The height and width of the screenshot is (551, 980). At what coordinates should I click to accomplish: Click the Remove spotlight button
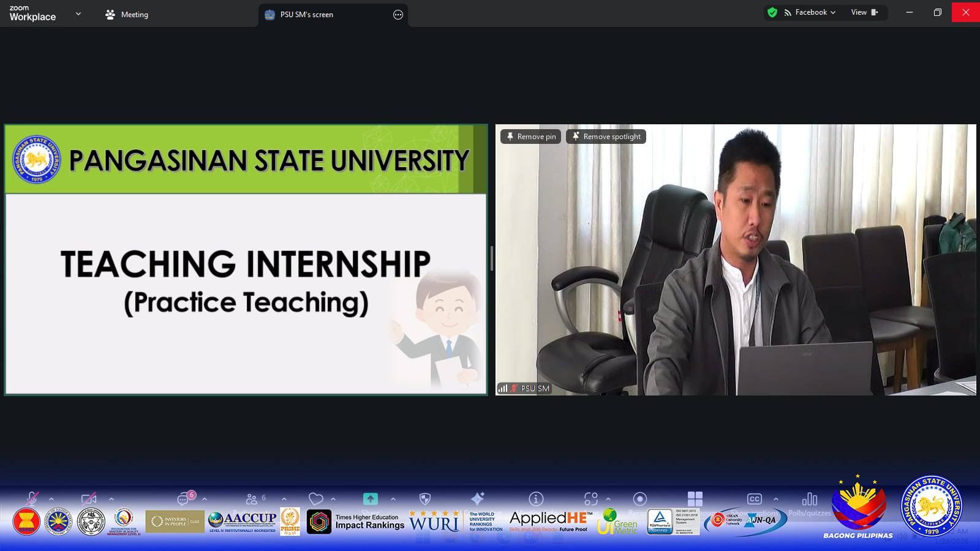[606, 137]
